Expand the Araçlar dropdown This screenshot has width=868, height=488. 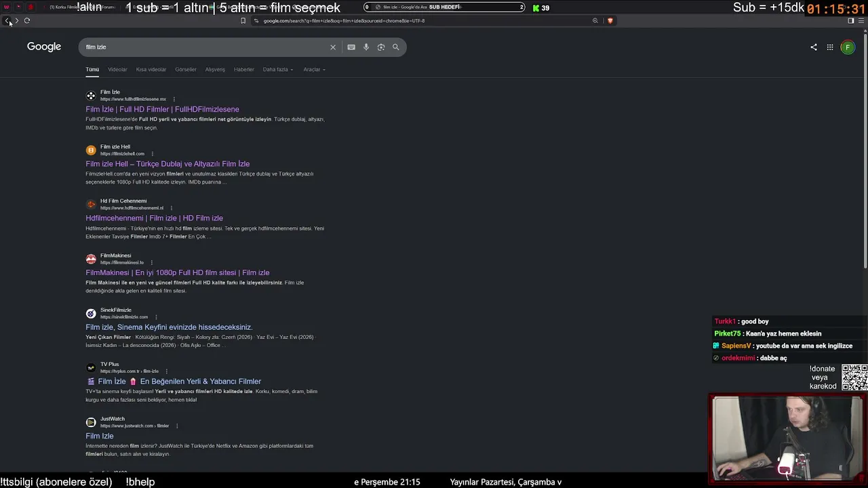coord(314,69)
